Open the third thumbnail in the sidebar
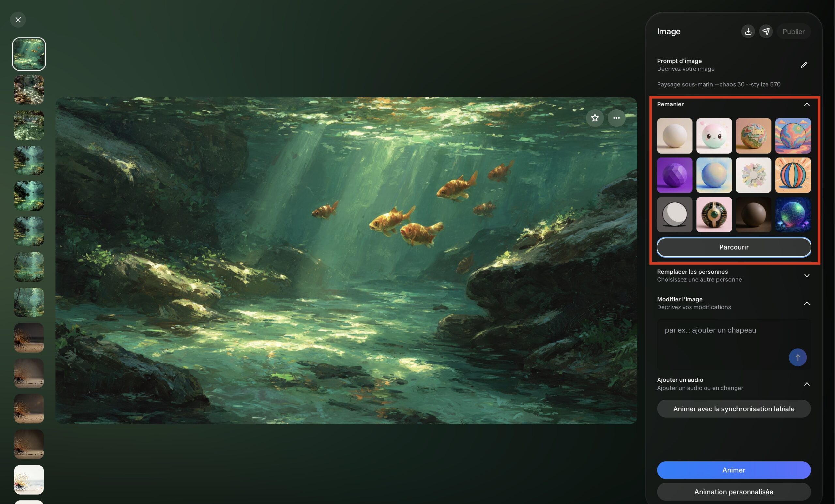This screenshot has width=835, height=504. point(29,125)
